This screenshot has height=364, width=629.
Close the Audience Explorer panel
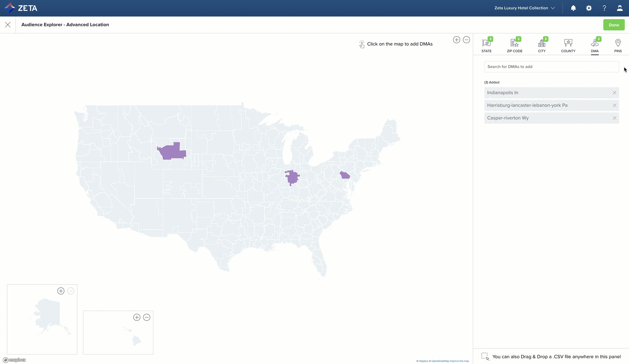click(8, 25)
